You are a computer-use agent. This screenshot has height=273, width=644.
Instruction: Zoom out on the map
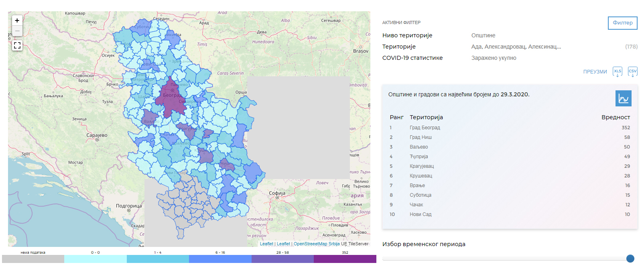pos(17,31)
